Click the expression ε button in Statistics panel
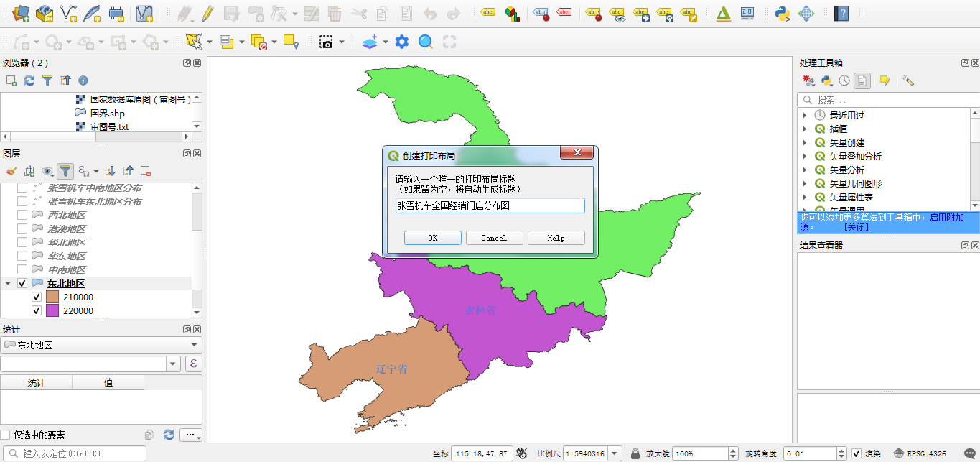 193,364
